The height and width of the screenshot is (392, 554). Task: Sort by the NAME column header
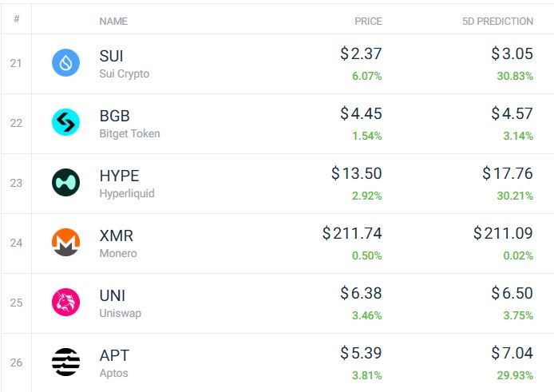[x=113, y=22]
